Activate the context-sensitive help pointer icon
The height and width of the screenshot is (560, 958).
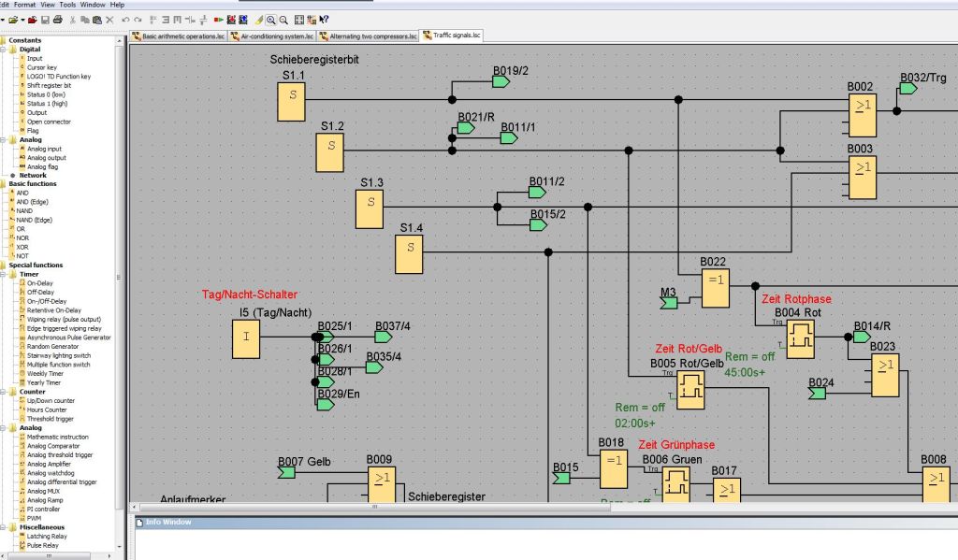coord(324,21)
